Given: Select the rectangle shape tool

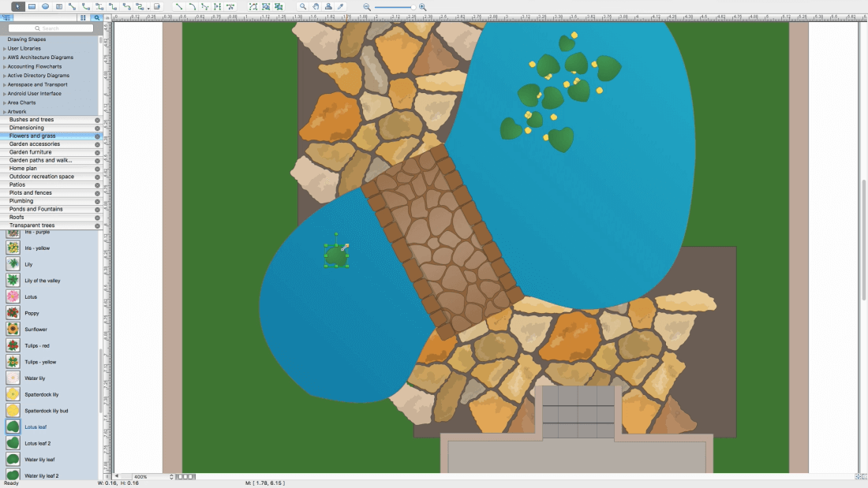Looking at the screenshot, I should [32, 6].
